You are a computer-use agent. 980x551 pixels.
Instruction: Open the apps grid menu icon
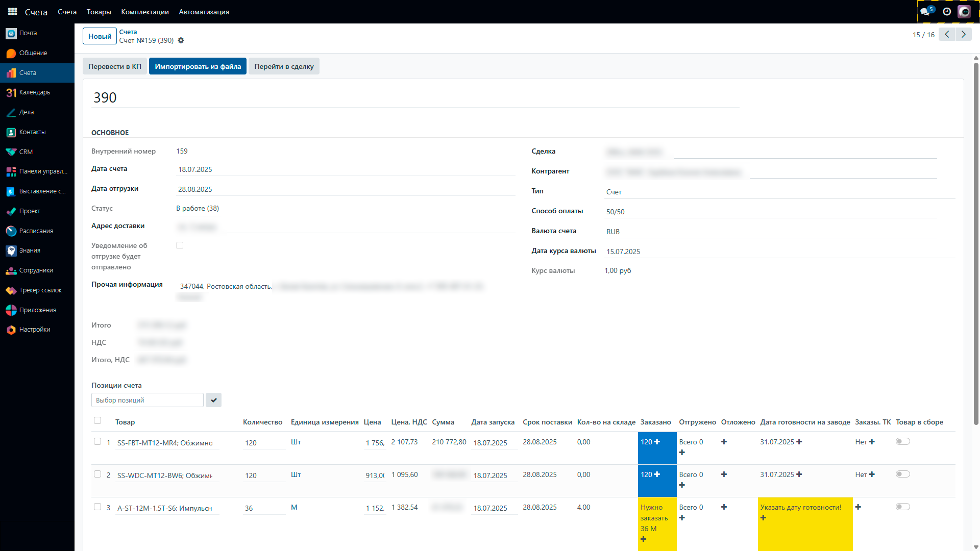[12, 11]
